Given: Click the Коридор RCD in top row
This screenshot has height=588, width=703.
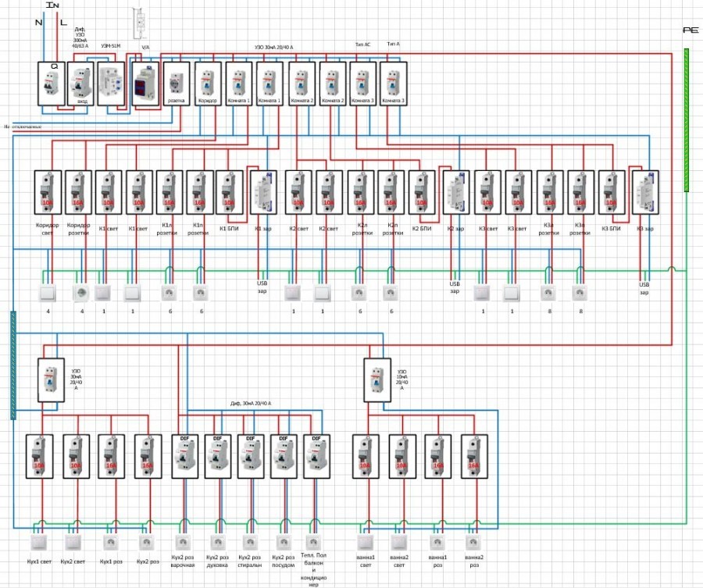Looking at the screenshot, I should (207, 84).
